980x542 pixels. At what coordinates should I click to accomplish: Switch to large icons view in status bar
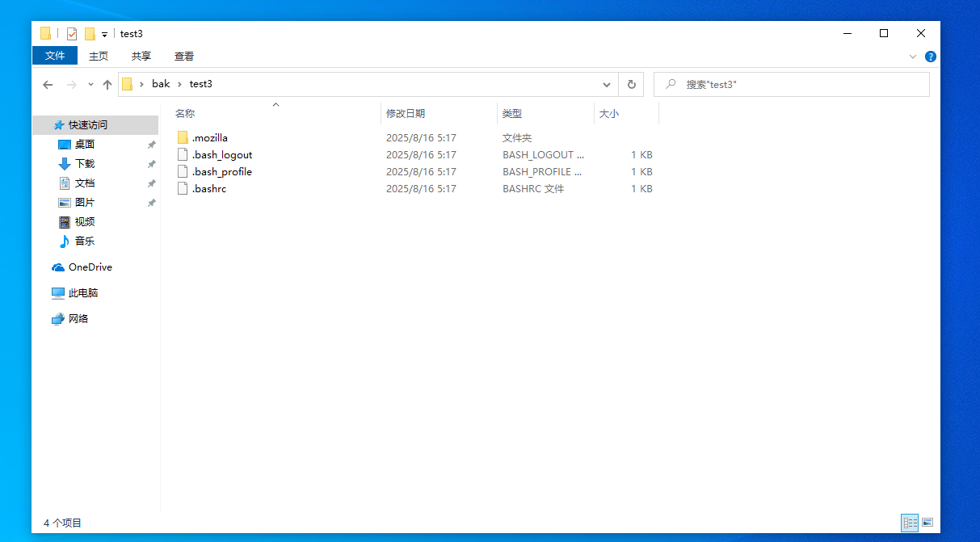(927, 523)
